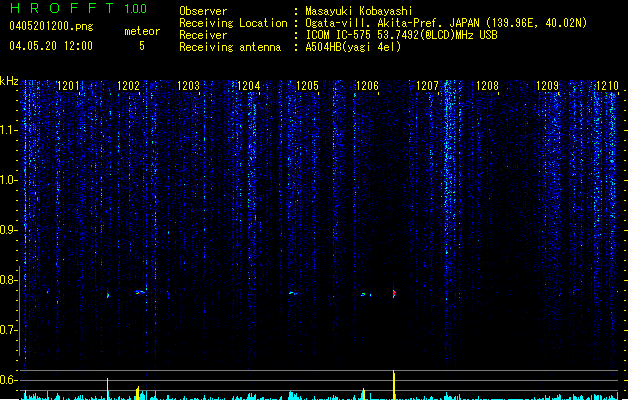Click the 1207 time marker
The height and width of the screenshot is (400, 629).
coord(428,86)
